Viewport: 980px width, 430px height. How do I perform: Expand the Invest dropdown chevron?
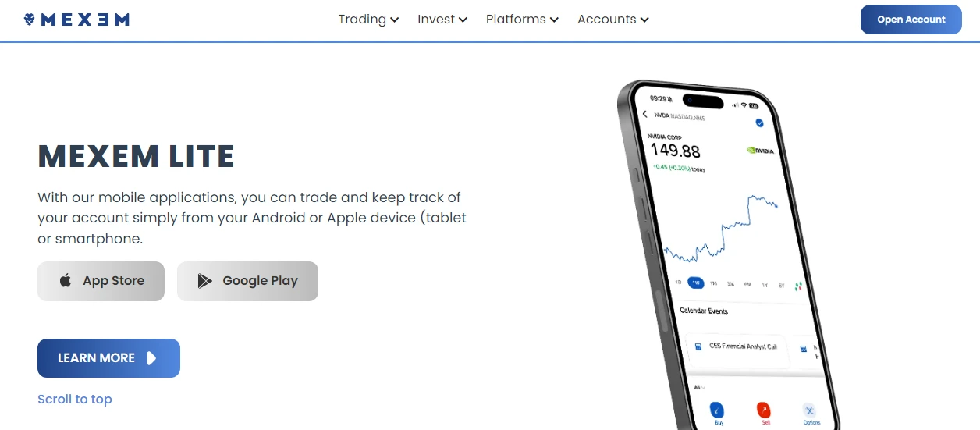(x=463, y=20)
